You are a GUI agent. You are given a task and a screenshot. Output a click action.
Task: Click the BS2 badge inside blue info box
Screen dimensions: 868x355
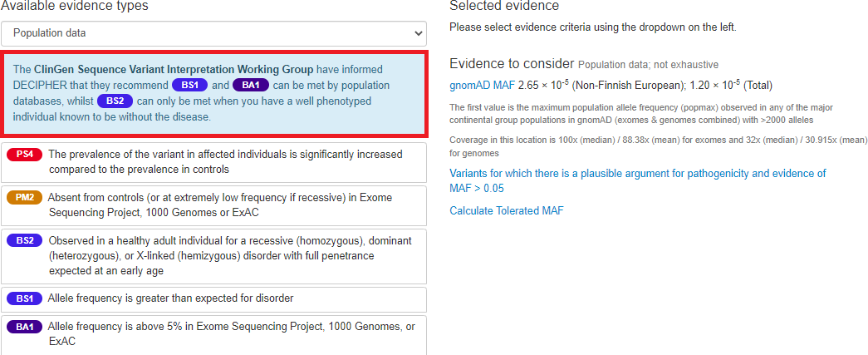(x=115, y=101)
